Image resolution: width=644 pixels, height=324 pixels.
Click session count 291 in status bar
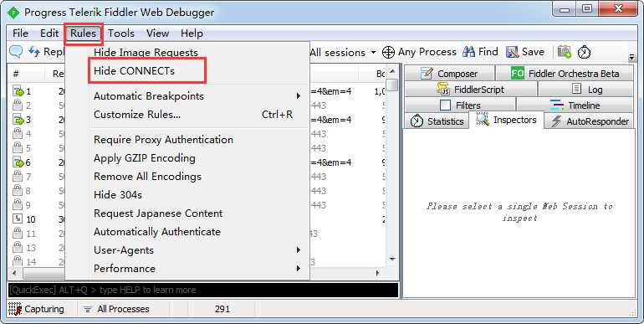coord(222,309)
